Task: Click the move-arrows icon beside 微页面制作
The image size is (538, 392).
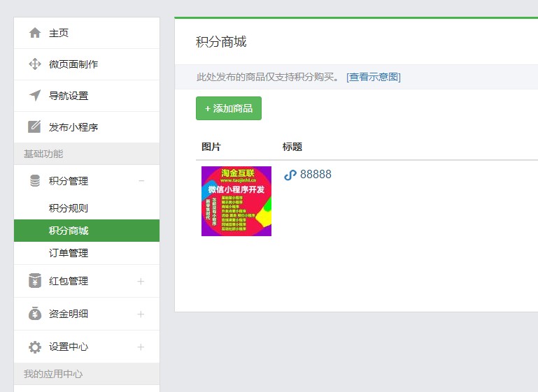Action: pyautogui.click(x=35, y=64)
